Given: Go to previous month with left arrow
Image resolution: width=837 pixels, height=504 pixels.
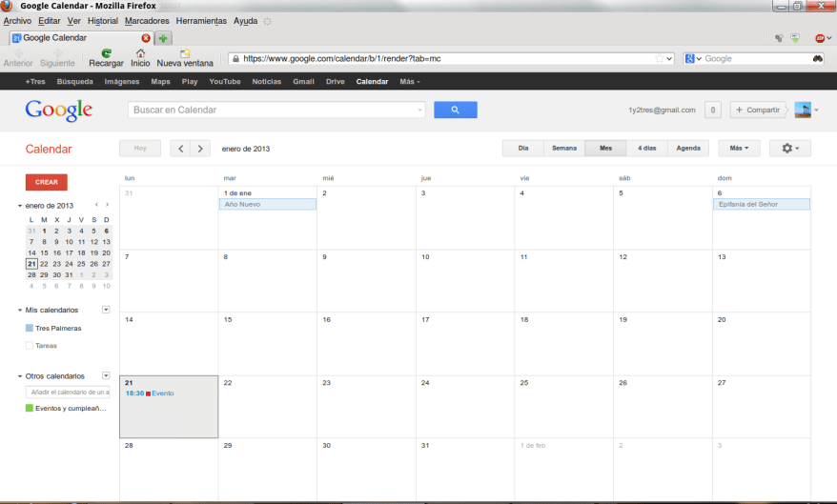Looking at the screenshot, I should coord(180,149).
